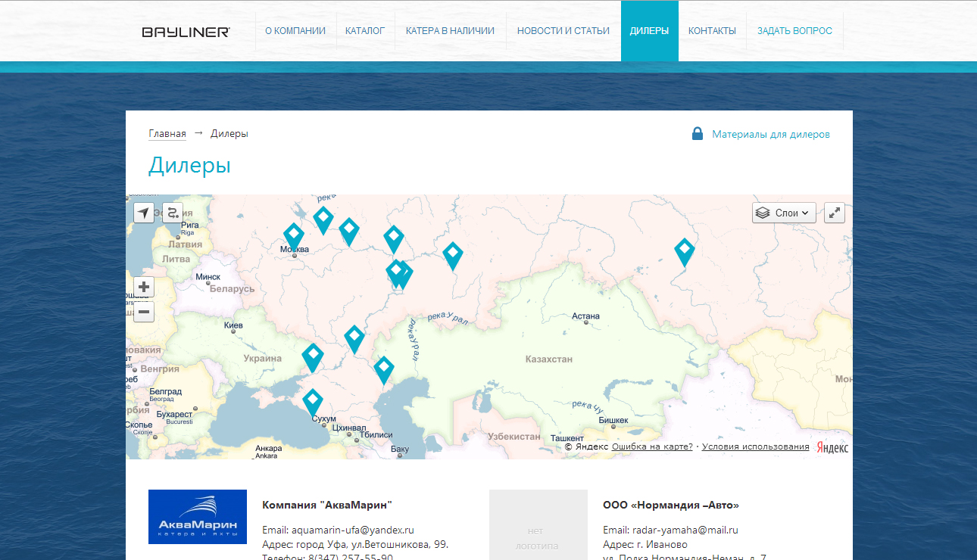The height and width of the screenshot is (560, 977).
Task: Click the Беларусь country label on map
Action: click(233, 289)
